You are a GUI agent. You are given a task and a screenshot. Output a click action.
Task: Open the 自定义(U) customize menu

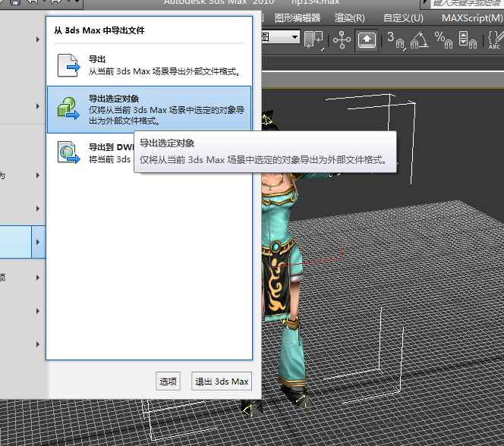coord(403,18)
